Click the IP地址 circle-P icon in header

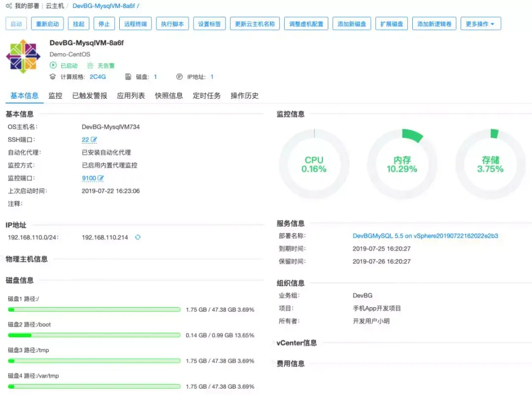pos(178,76)
